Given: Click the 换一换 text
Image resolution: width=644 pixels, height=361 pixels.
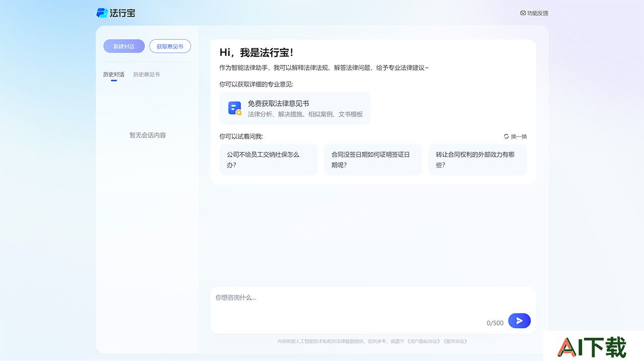Looking at the screenshot, I should pyautogui.click(x=519, y=136).
